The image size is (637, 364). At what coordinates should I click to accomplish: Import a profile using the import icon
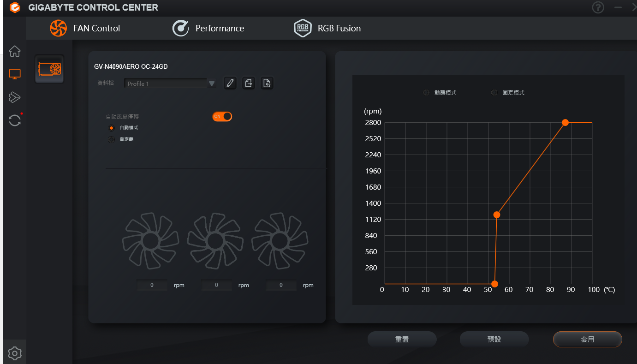267,83
